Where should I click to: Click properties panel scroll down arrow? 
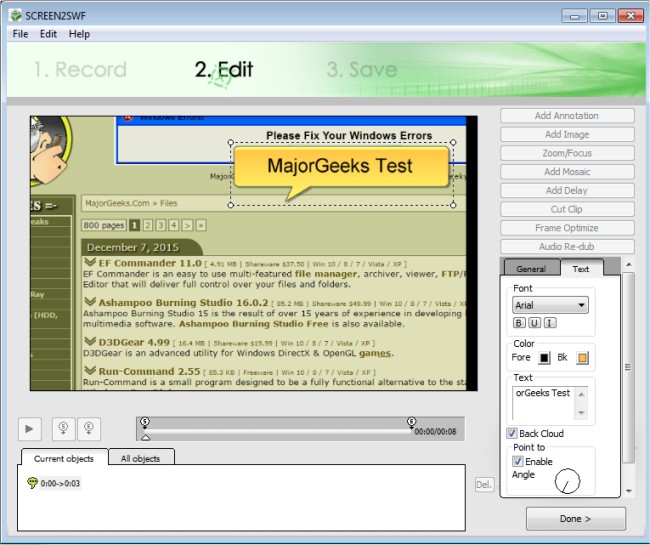click(629, 491)
